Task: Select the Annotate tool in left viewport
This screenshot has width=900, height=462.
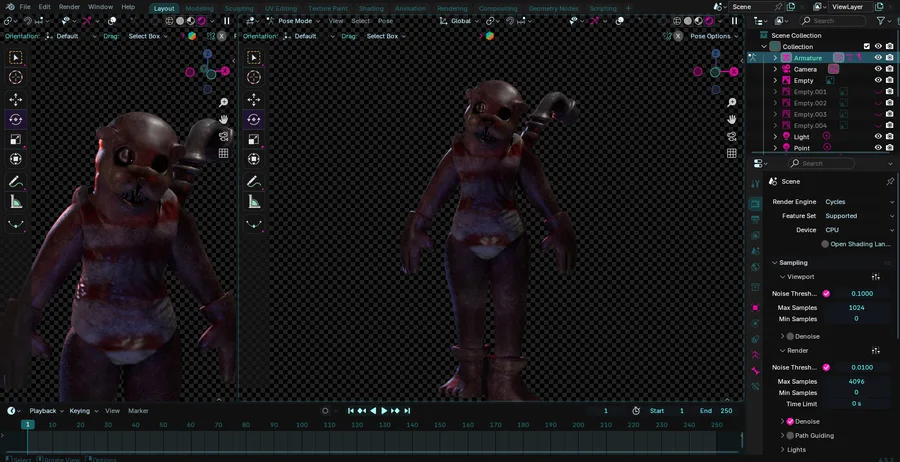Action: pos(16,182)
